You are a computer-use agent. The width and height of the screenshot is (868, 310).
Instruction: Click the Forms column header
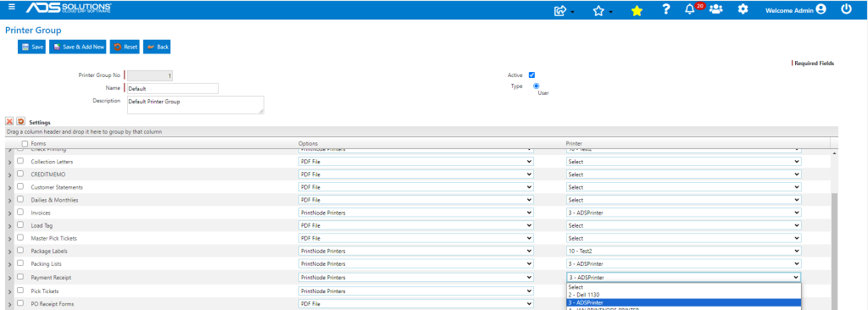[x=39, y=144]
